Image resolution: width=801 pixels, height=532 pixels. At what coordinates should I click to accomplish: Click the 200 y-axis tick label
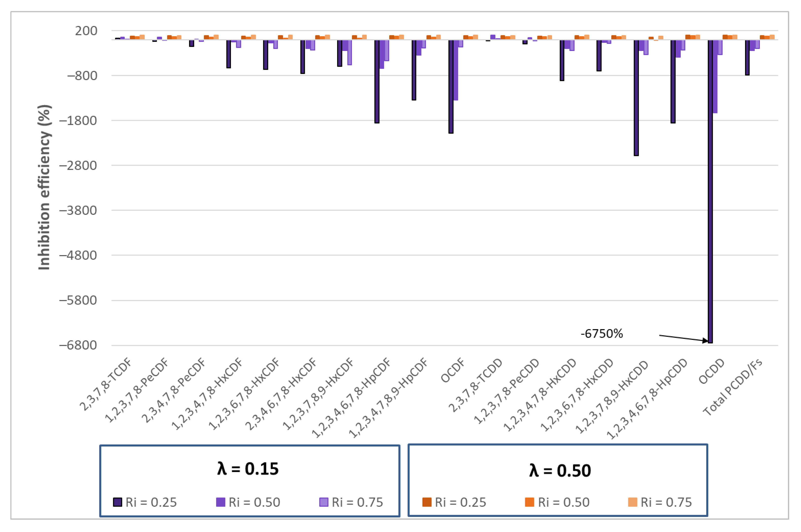[x=86, y=31]
